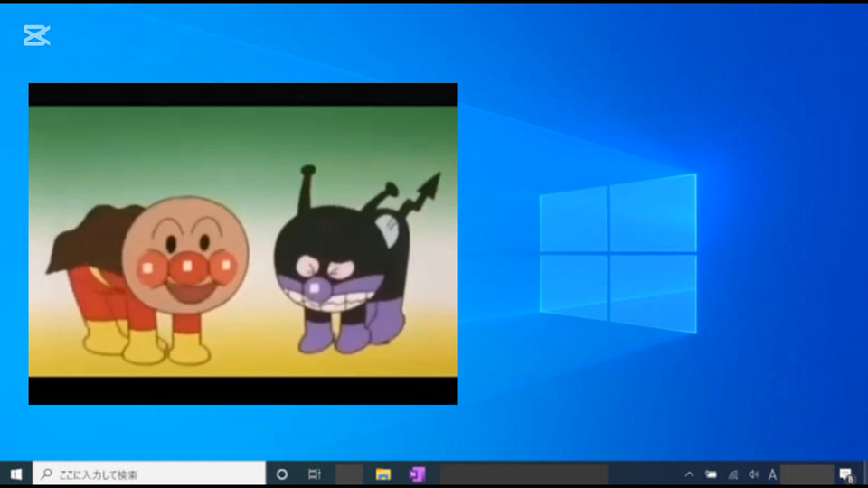The width and height of the screenshot is (868, 488).
Task: Open the volume speaker tray icon
Action: (x=753, y=474)
